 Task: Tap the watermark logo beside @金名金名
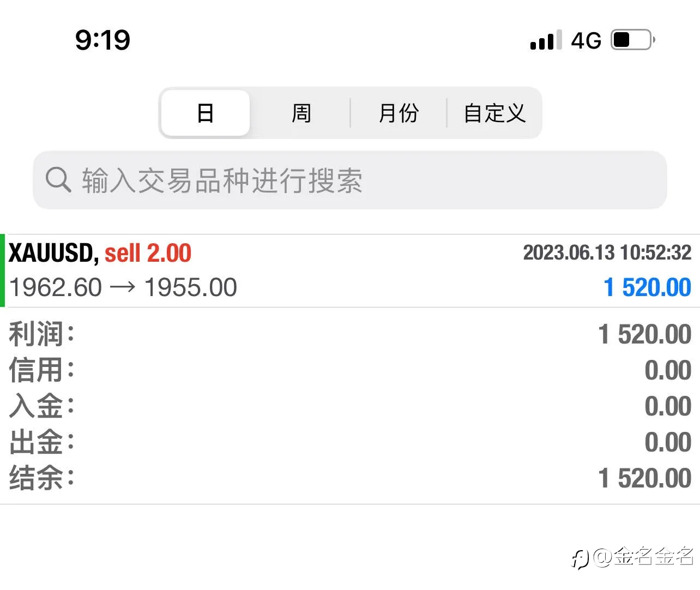coord(581,559)
